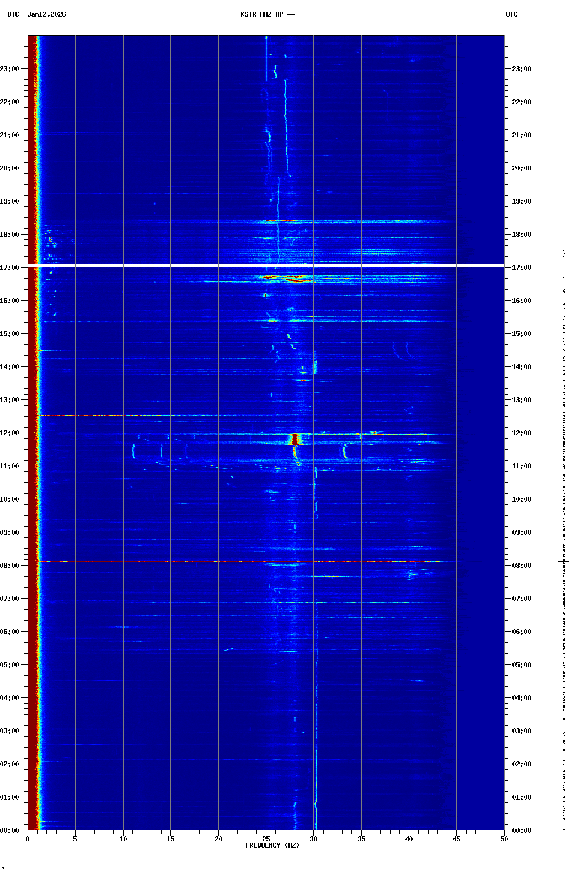Viewport: 588px width, 874px height.
Task: Click the Jan12,2026 date label
Action: [46, 14]
